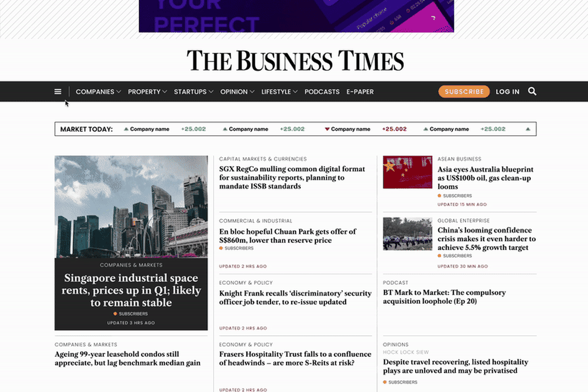Screen dimensions: 588x392
Task: Click the rightmost green arrow in market ticker
Action: click(x=528, y=129)
